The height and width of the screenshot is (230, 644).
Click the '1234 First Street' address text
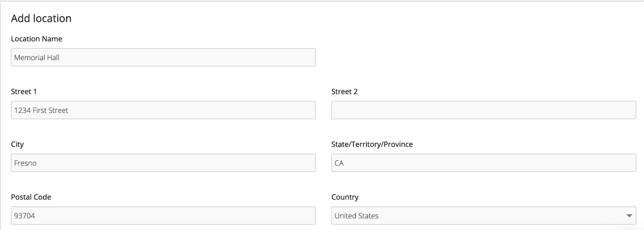click(x=41, y=110)
